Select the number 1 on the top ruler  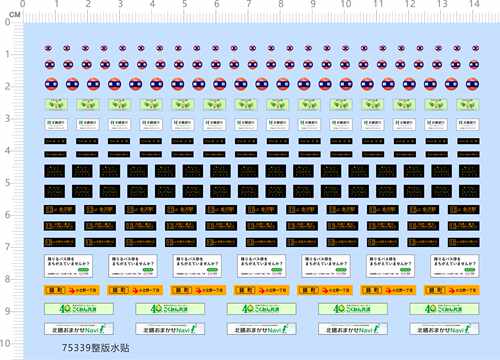(56, 4)
